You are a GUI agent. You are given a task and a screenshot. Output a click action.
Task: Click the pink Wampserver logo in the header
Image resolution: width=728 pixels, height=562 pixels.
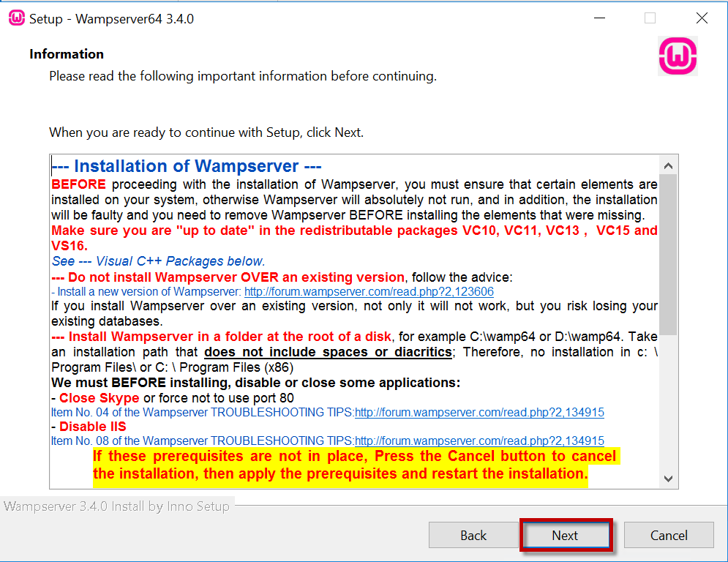click(678, 56)
